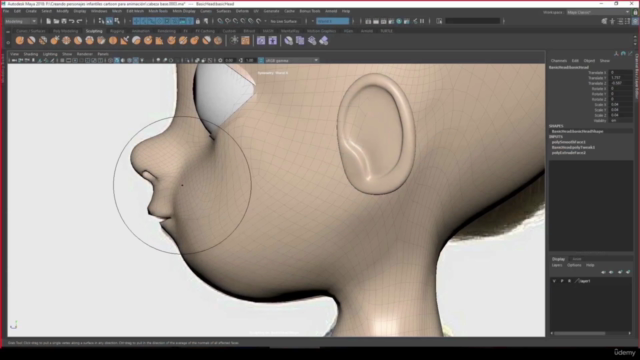Select the polyExtrudeFace2 input node
This screenshot has width=640, height=360.
[x=569, y=153]
